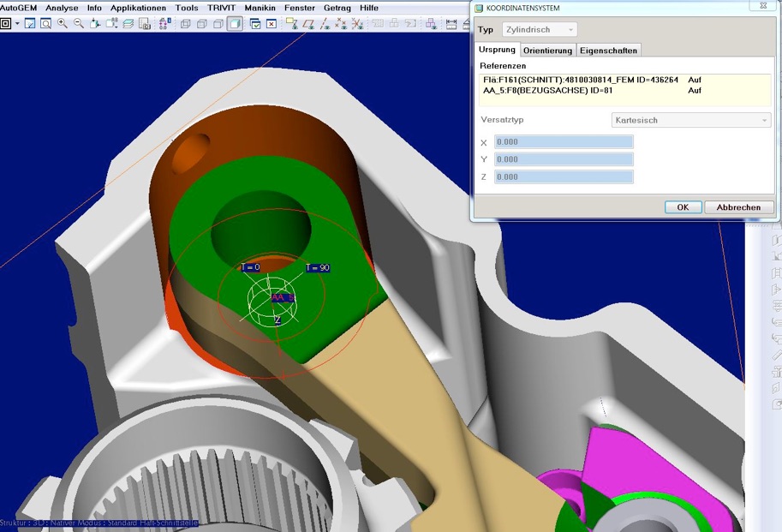Screen dimensions: 782x532
Task: Open the Manikin menu
Action: (260, 8)
